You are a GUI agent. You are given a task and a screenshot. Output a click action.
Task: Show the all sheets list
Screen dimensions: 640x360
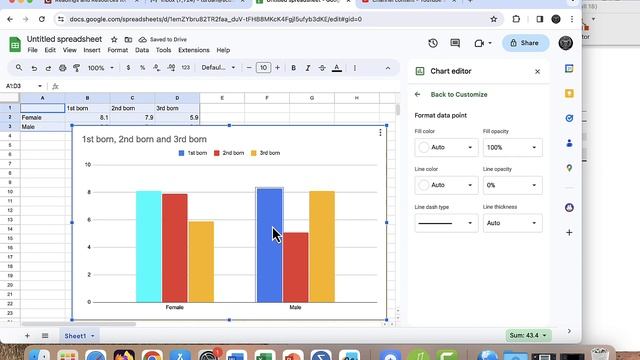[x=45, y=336]
